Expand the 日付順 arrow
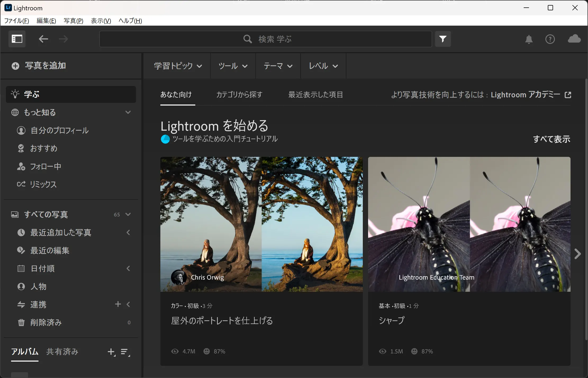Viewport: 588px width, 378px height. (128, 268)
